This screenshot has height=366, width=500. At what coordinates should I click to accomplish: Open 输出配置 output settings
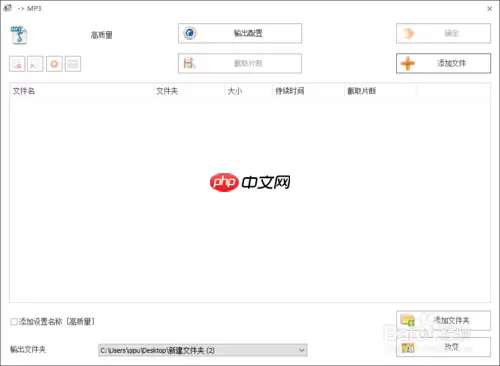point(240,33)
